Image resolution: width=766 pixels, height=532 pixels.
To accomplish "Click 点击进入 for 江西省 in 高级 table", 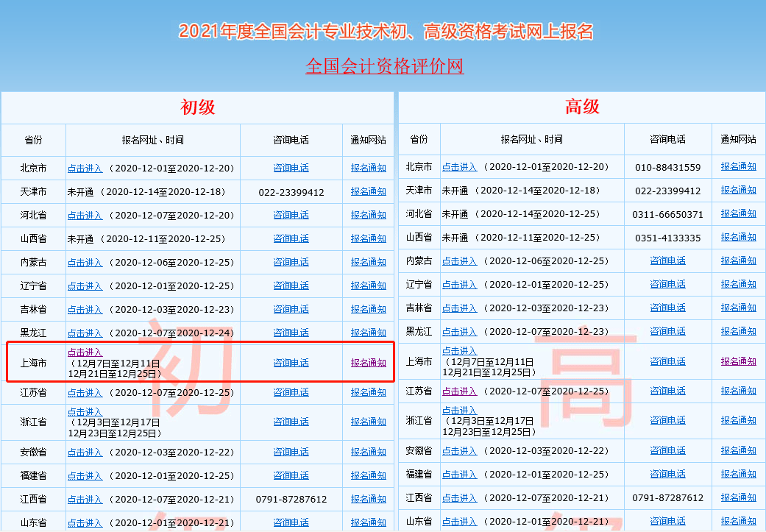I will 460,498.
